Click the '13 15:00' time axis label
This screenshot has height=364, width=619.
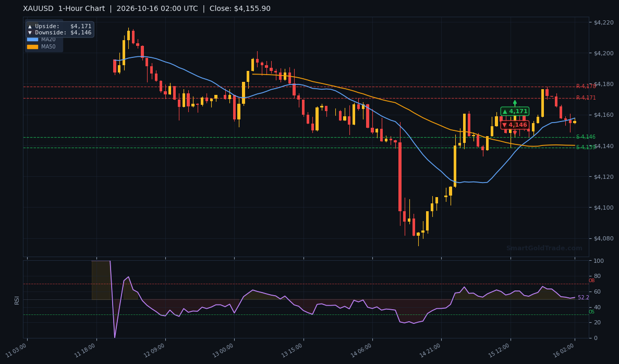point(292,350)
